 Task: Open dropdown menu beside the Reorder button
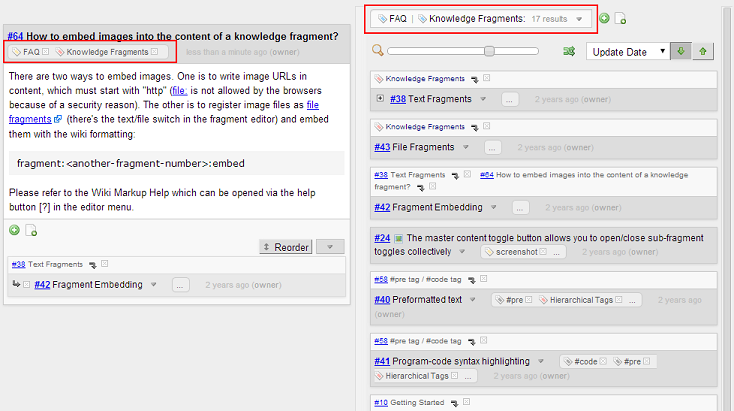tap(329, 247)
